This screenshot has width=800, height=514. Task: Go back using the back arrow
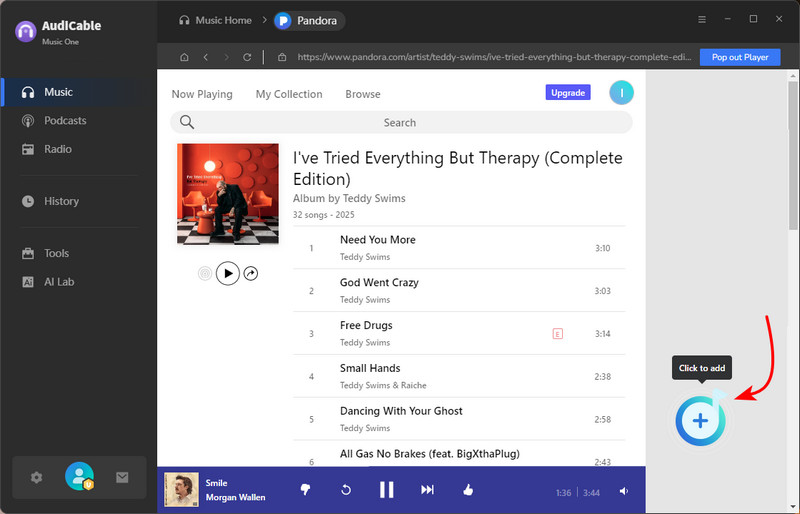point(206,57)
